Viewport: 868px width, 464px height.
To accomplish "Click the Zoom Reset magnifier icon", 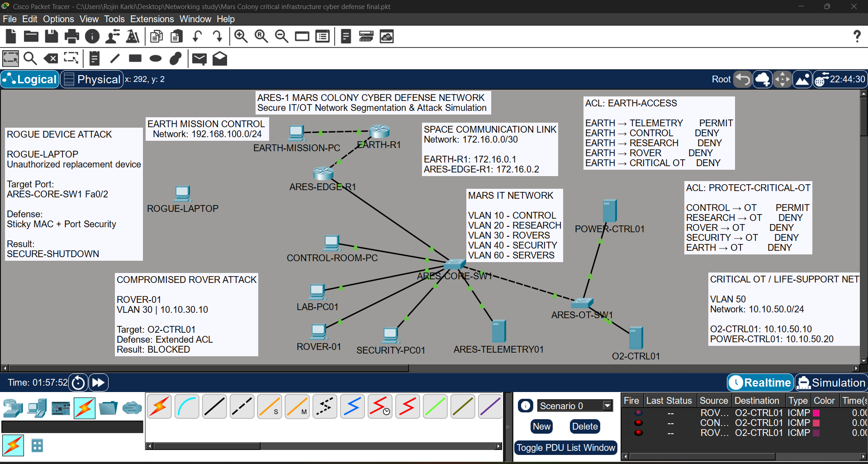I will click(261, 36).
